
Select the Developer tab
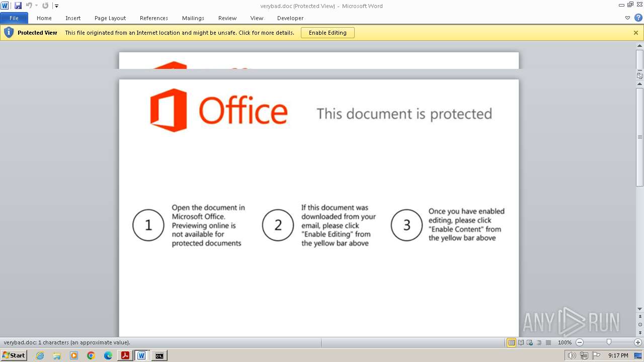[x=290, y=18]
